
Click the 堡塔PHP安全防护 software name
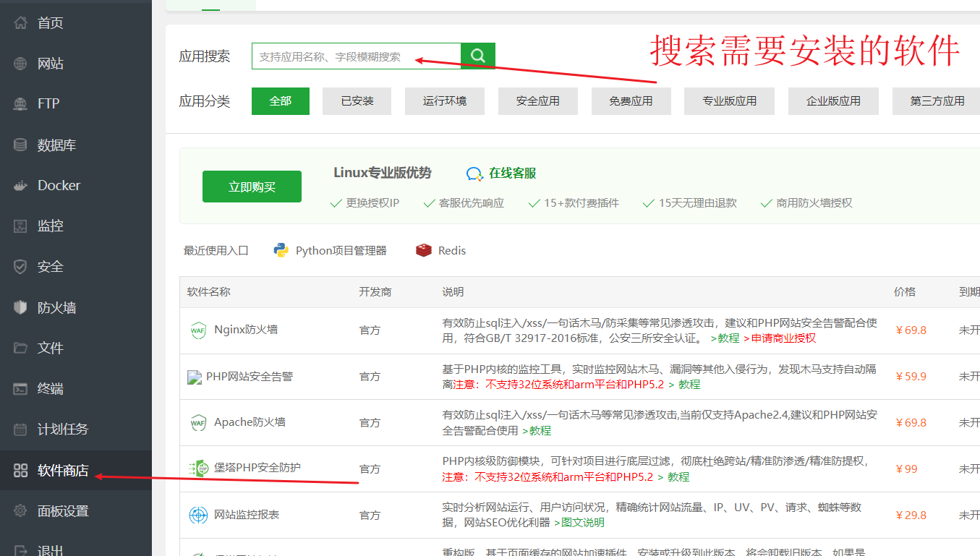[x=257, y=468]
